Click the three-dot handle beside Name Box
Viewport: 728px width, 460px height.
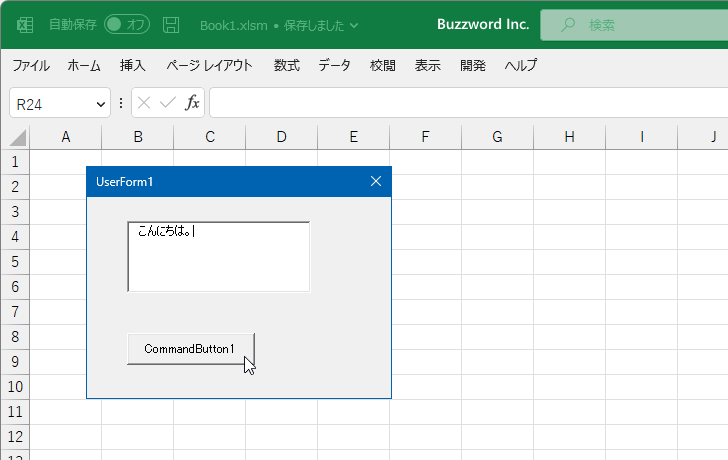point(121,103)
